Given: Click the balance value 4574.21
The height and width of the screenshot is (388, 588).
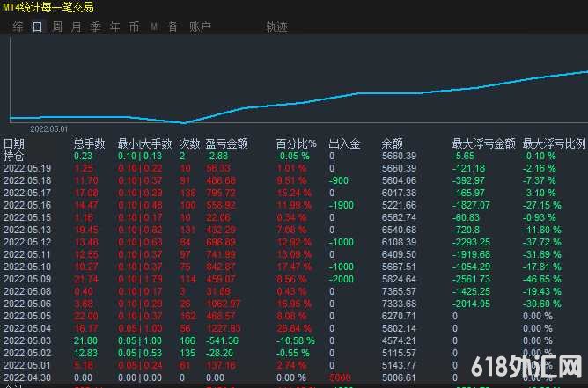Looking at the screenshot, I should click(399, 340).
